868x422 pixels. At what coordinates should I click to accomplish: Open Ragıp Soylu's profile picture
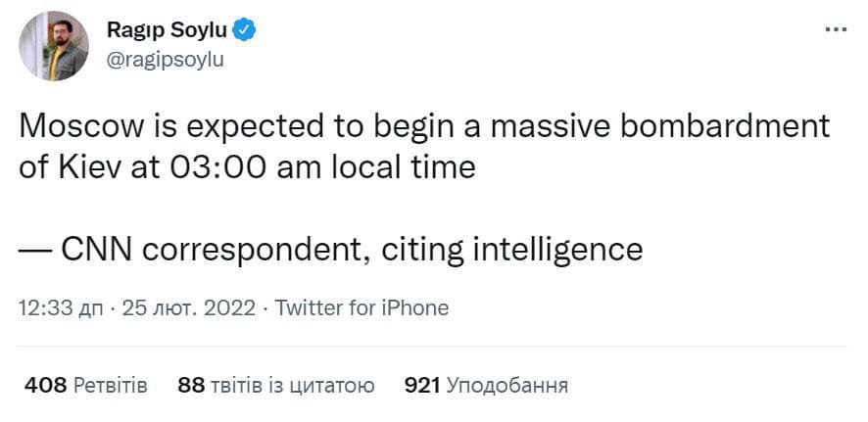[x=55, y=45]
